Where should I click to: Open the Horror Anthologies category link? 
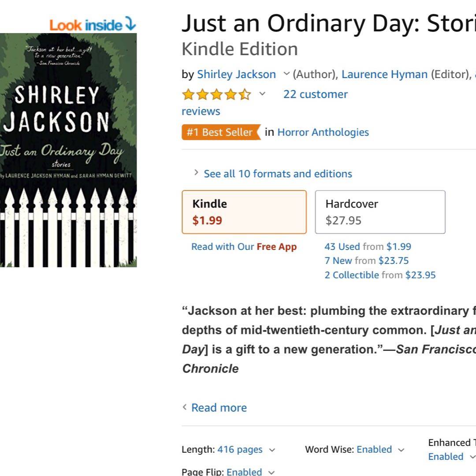click(323, 132)
